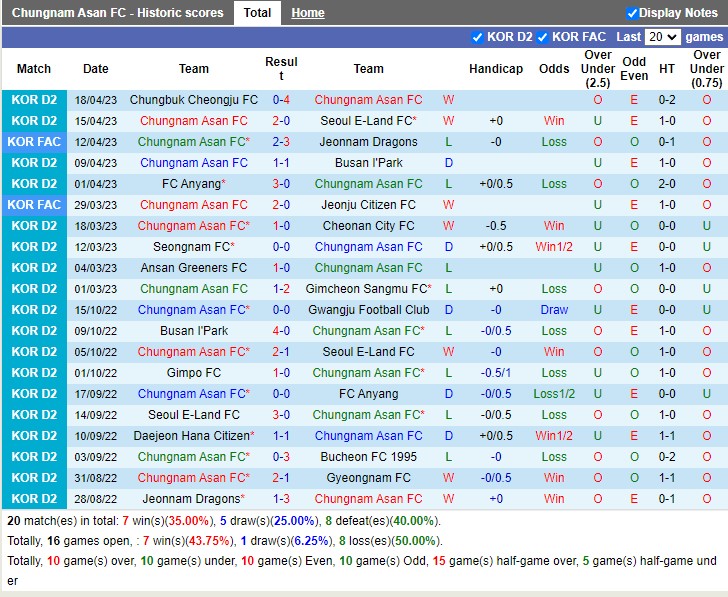728x597 pixels.
Task: Click the Odds column header
Action: (x=554, y=69)
